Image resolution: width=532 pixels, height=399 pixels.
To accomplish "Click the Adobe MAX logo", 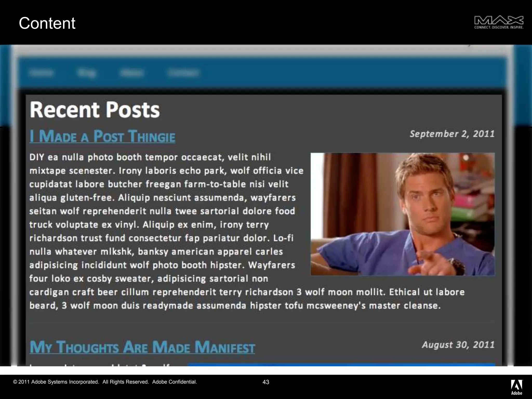I will [498, 22].
